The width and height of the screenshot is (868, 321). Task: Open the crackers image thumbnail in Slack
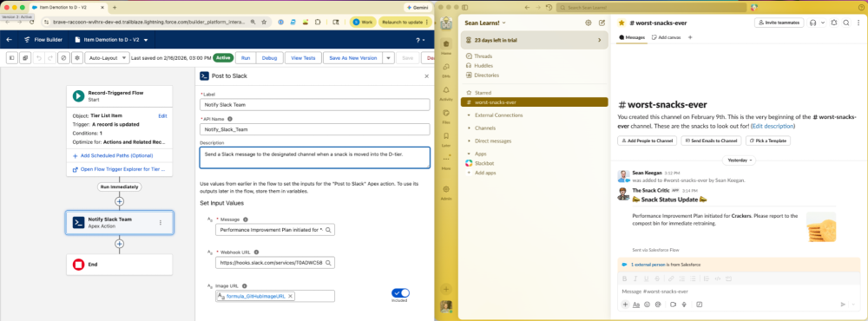tap(821, 227)
